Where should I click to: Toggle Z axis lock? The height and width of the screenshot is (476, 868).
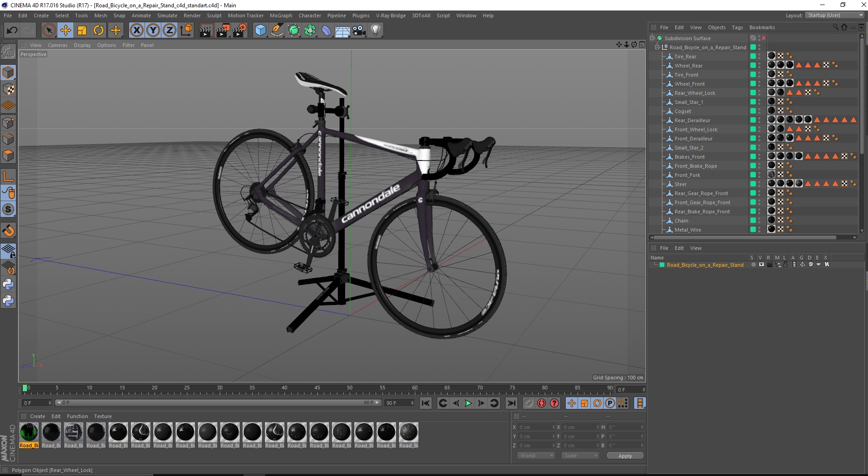170,31
